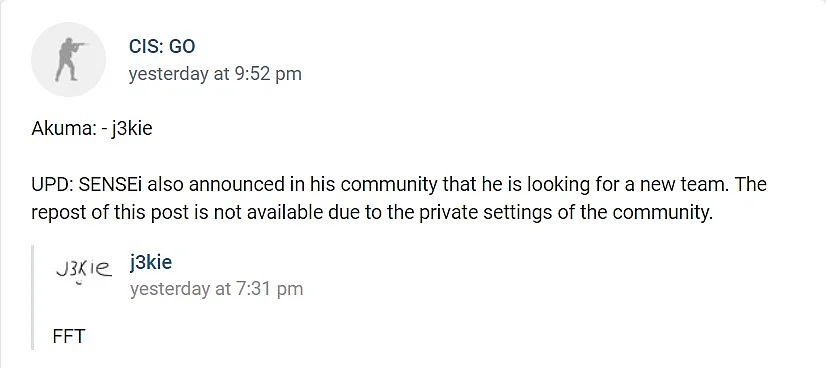Click the phrase 'not available' in the post
This screenshot has height=368, width=826.
click(267, 213)
